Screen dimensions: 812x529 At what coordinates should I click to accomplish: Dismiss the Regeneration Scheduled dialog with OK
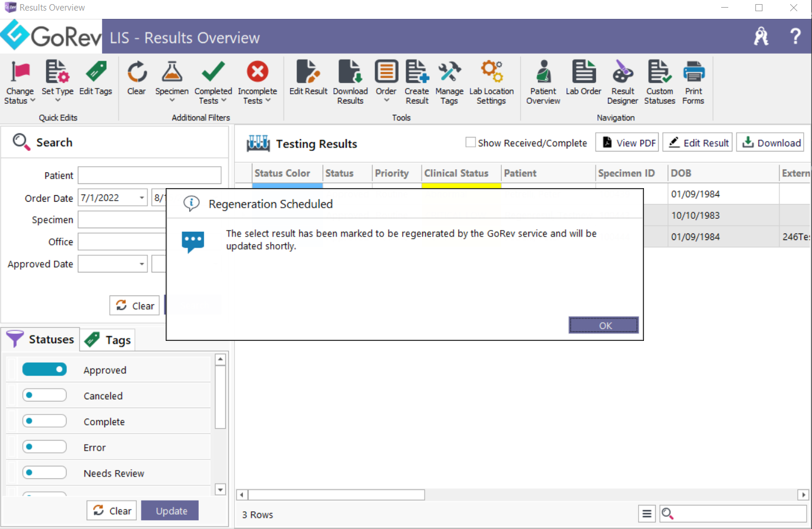(603, 325)
